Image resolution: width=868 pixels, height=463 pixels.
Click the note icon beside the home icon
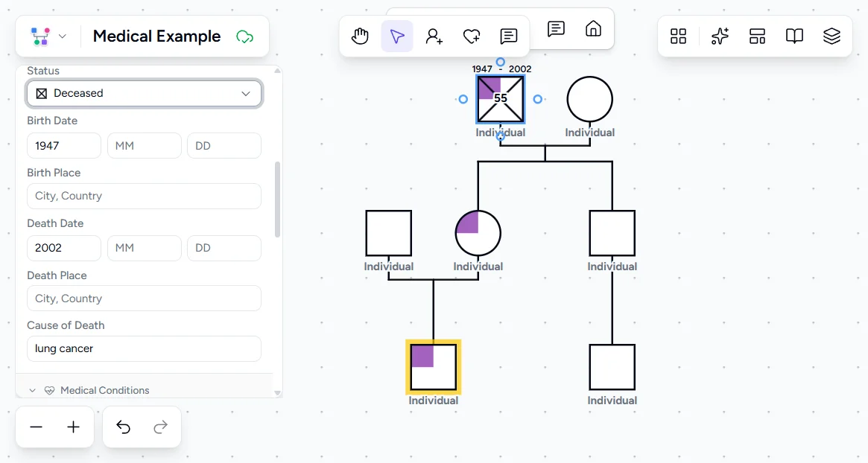(556, 29)
